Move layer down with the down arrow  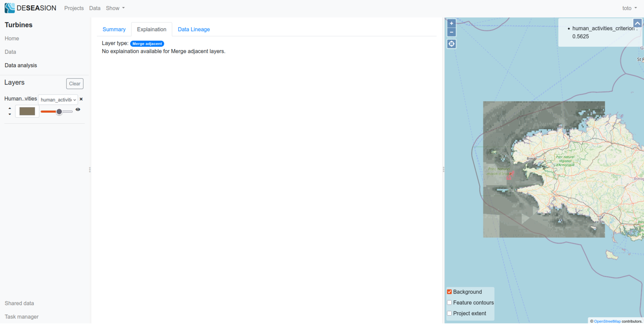[10, 114]
